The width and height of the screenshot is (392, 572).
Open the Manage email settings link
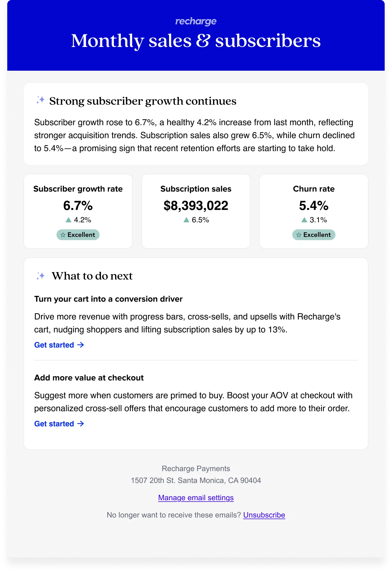coord(196,498)
